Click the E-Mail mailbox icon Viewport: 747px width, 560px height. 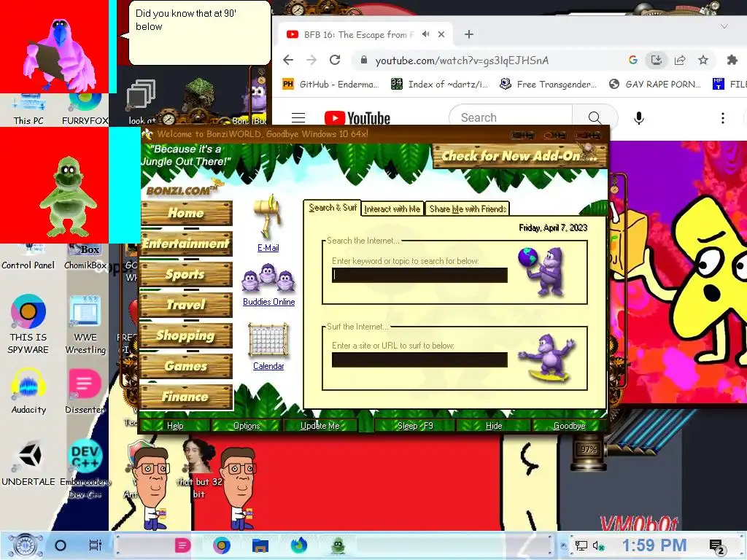(268, 217)
